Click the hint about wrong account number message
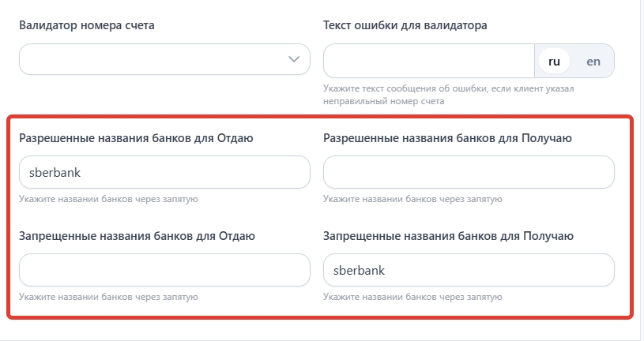The image size is (644, 341). [x=448, y=95]
